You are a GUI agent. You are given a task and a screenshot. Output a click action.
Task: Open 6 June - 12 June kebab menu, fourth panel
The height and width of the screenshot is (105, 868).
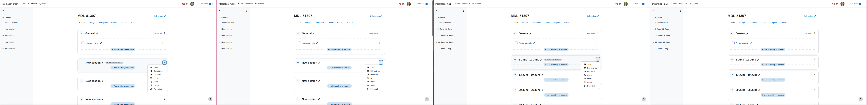(815, 59)
